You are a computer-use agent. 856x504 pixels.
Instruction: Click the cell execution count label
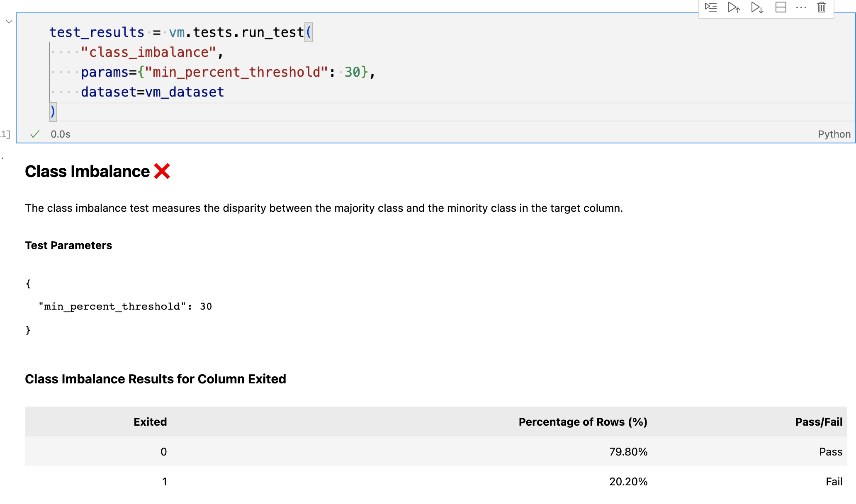pyautogui.click(x=4, y=133)
